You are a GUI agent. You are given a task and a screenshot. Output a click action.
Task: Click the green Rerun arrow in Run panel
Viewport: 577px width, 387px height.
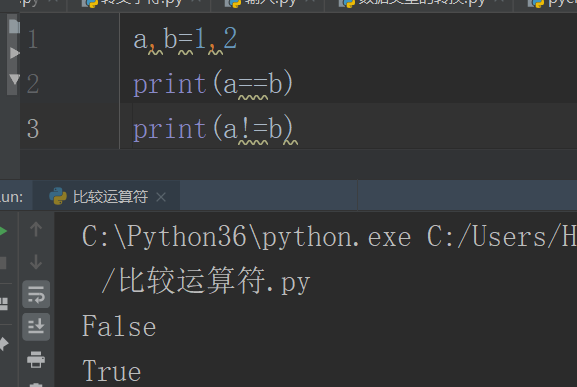pos(3,231)
